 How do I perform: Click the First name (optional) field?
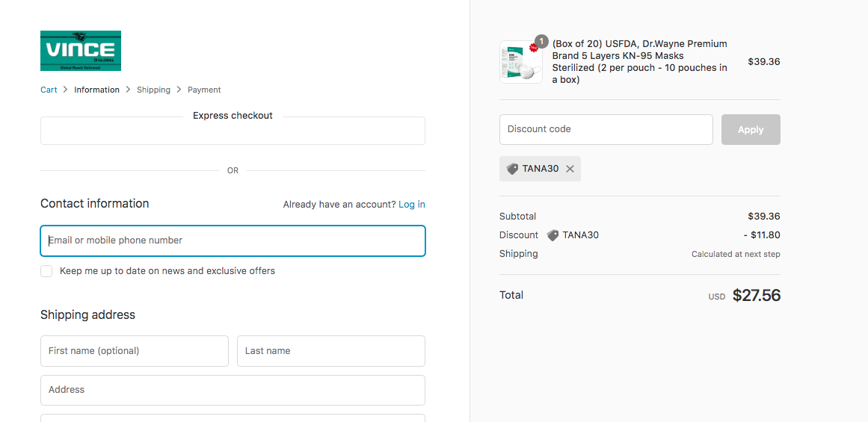point(135,351)
